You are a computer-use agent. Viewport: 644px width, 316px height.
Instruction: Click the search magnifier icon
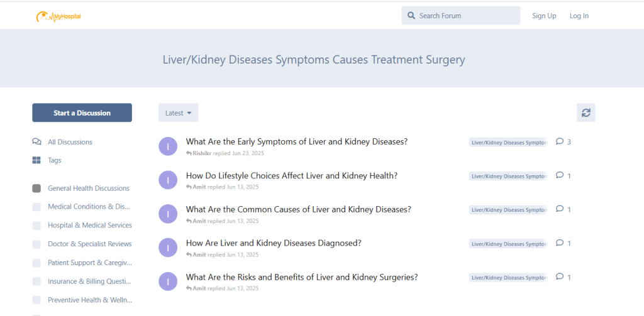pyautogui.click(x=411, y=16)
